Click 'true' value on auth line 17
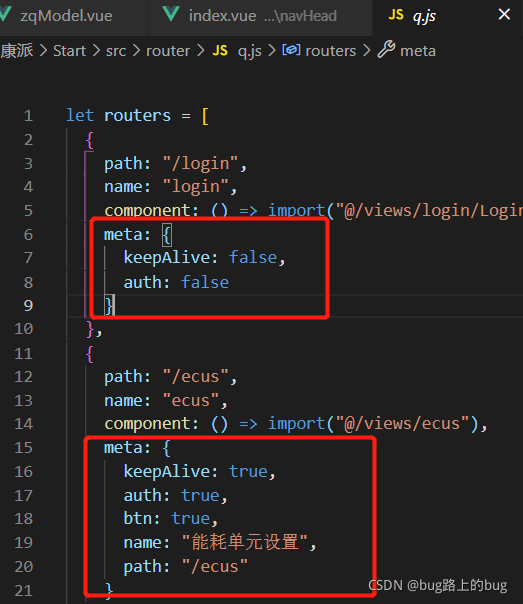 200,495
